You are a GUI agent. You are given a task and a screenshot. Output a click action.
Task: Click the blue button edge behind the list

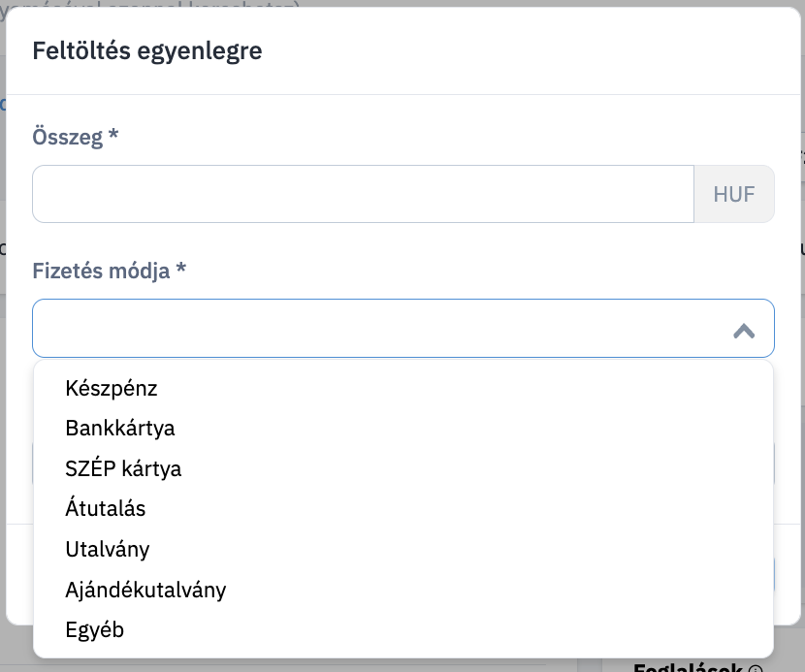[x=774, y=575]
